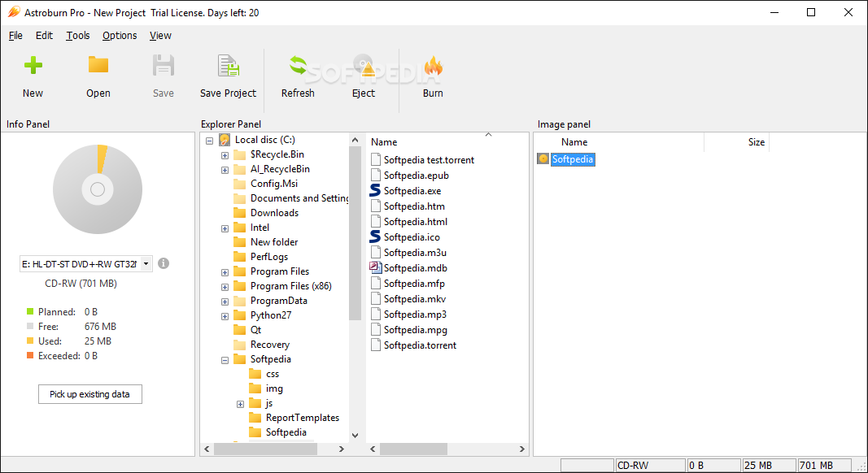This screenshot has height=473, width=868.
Task: Select the css subfolder
Action: 273,374
